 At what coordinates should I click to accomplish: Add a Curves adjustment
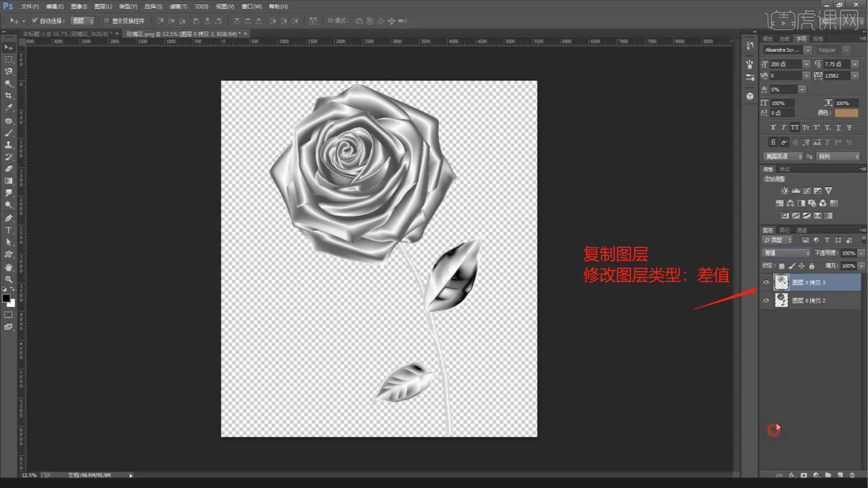point(807,191)
